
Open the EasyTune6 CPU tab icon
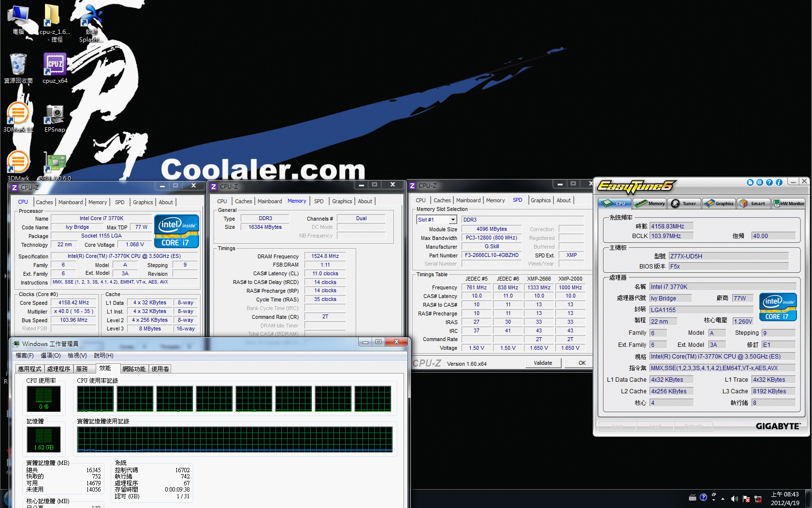pyautogui.click(x=614, y=203)
